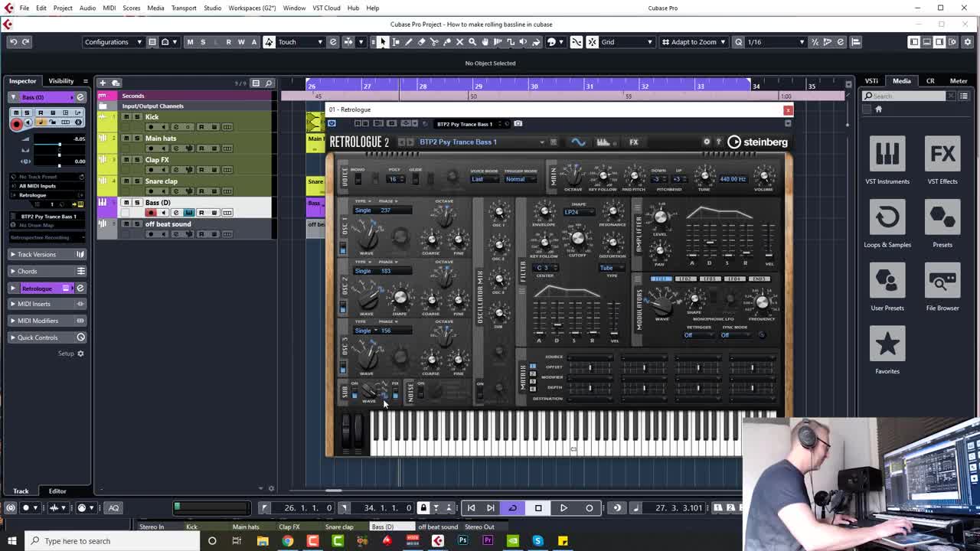The image size is (980, 551).
Task: Click the Retrologue filter Cutoff knob
Action: (578, 238)
